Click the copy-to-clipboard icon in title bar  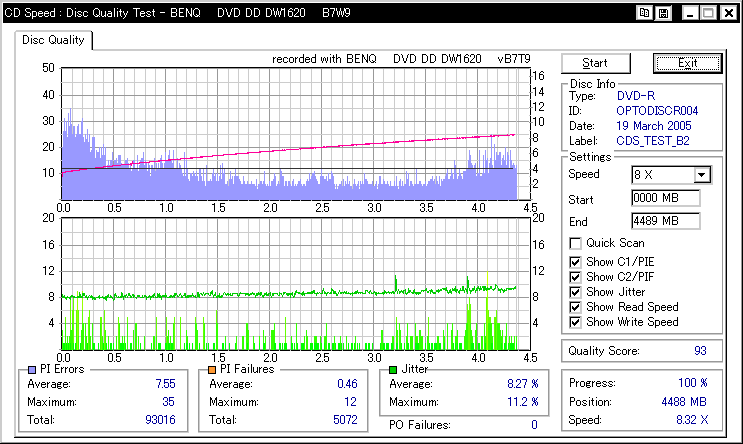point(645,13)
